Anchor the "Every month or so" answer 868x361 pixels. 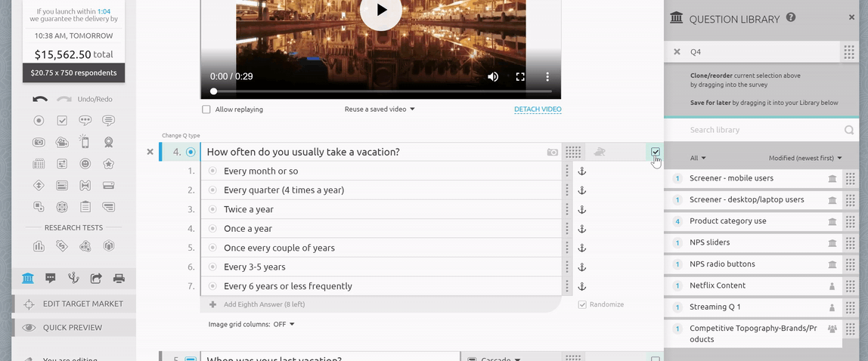click(x=581, y=171)
